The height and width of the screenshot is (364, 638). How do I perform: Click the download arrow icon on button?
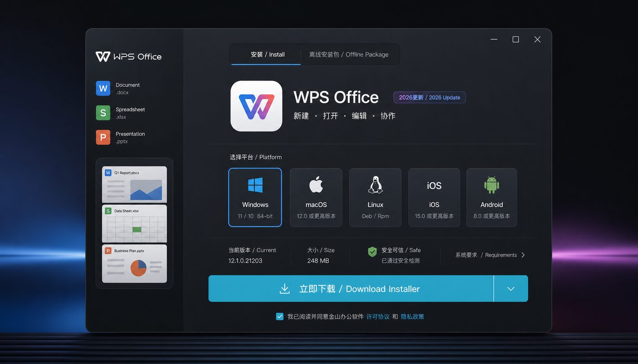[284, 289]
